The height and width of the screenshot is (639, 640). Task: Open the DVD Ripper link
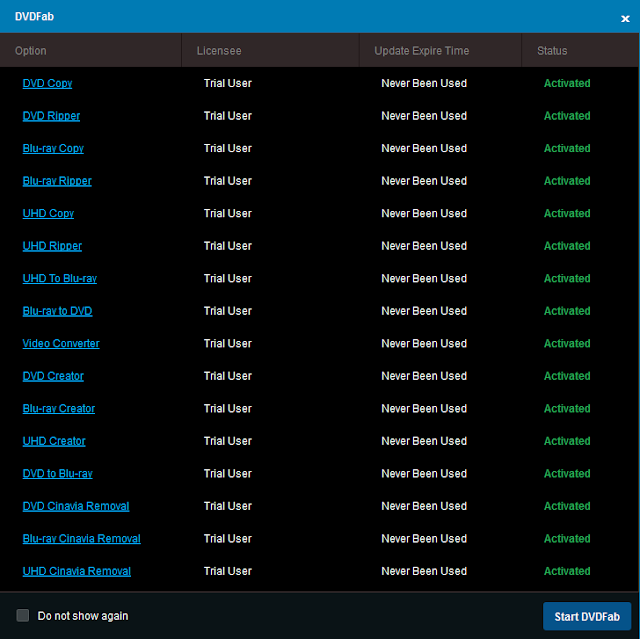pos(51,116)
